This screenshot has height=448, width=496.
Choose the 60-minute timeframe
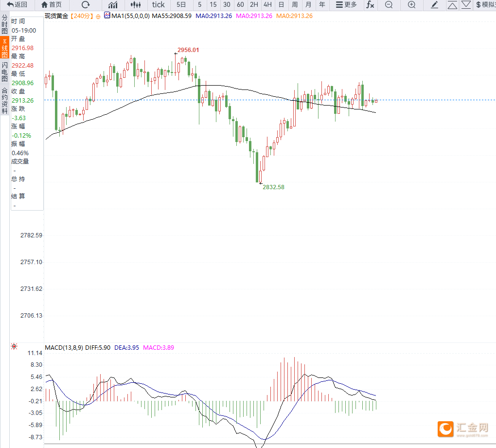(x=240, y=4)
